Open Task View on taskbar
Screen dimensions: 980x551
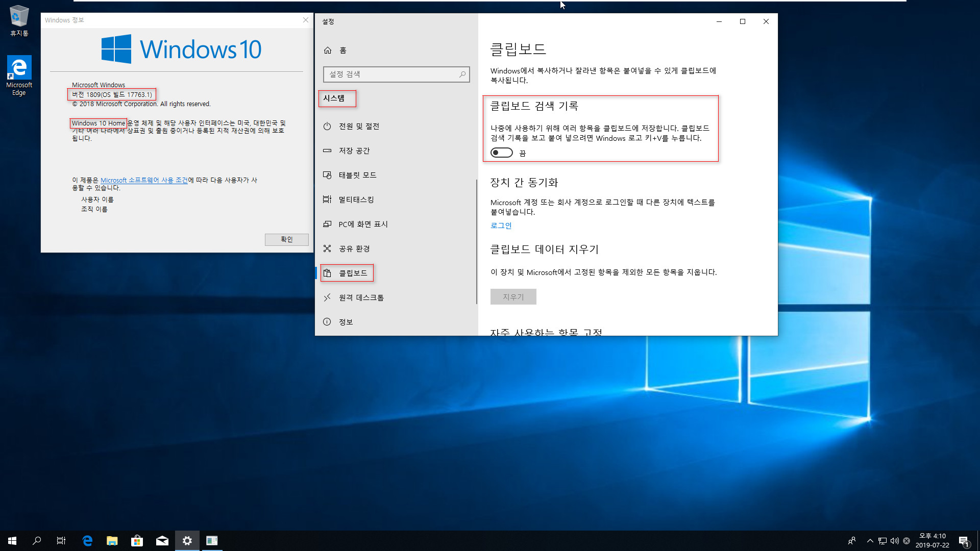[61, 541]
